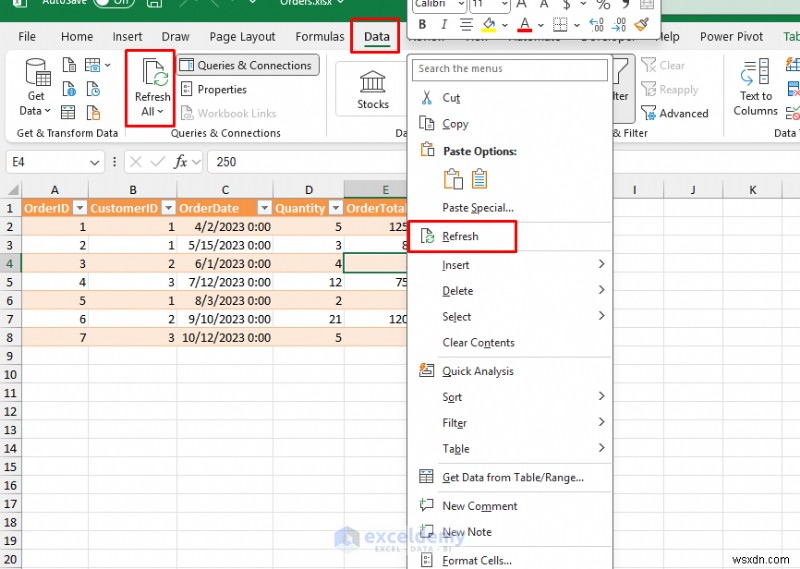Open the File tab
This screenshot has height=569, width=800.
tap(27, 37)
